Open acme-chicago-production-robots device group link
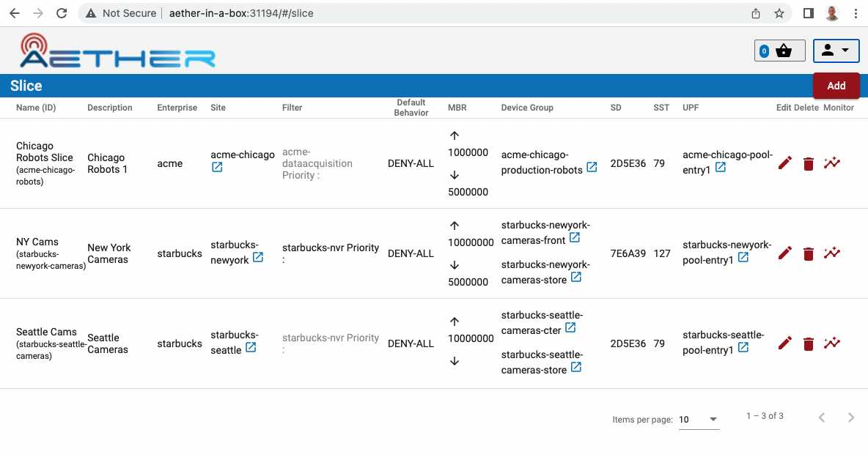868x457 pixels. click(592, 167)
